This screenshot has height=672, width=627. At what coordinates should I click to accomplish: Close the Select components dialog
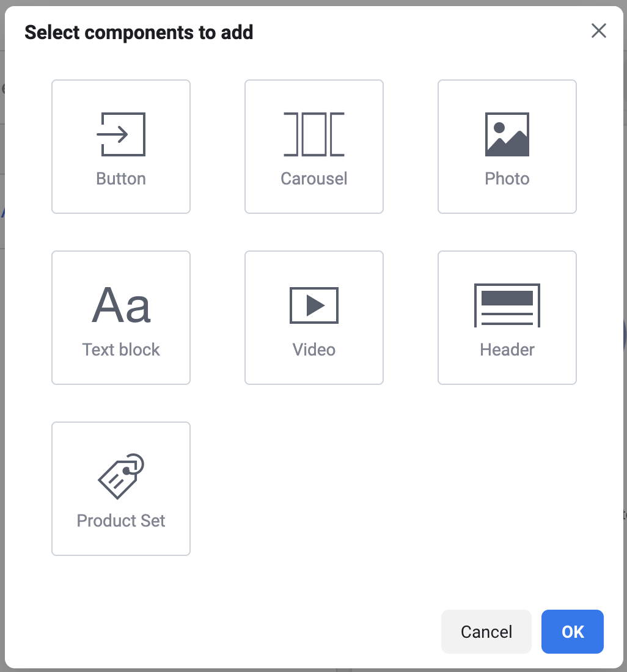[x=599, y=31]
